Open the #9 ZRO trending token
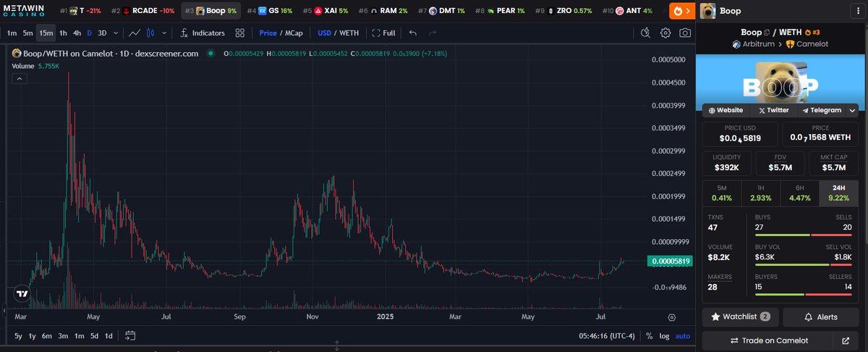Viewport: 868px width, 352px height. tap(563, 11)
